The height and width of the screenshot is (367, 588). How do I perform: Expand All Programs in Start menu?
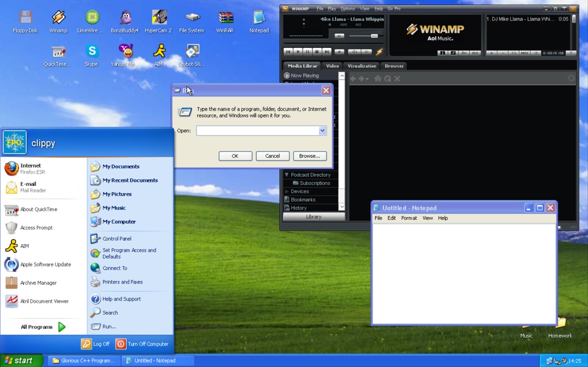point(43,327)
